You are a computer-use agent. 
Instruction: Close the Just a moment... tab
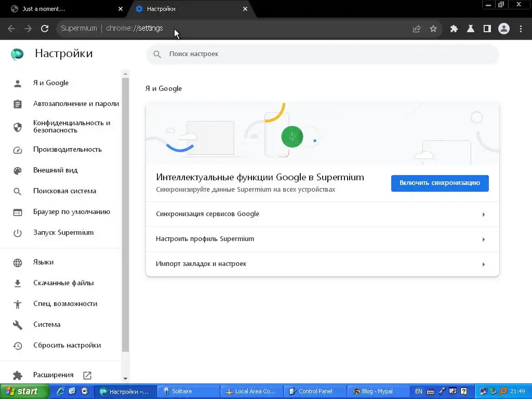(120, 9)
